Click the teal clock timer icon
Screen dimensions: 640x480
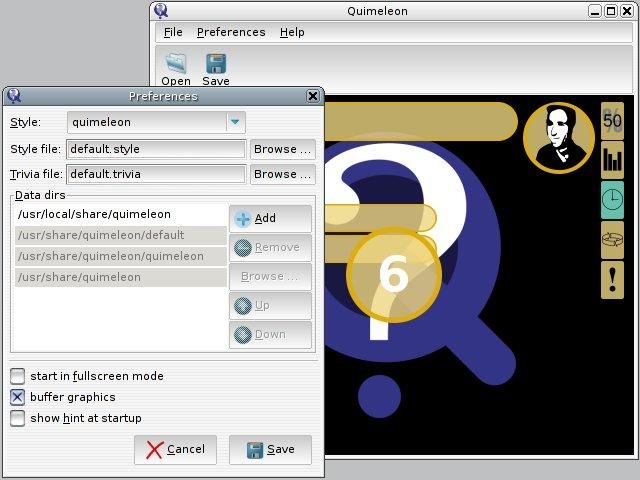coord(612,200)
